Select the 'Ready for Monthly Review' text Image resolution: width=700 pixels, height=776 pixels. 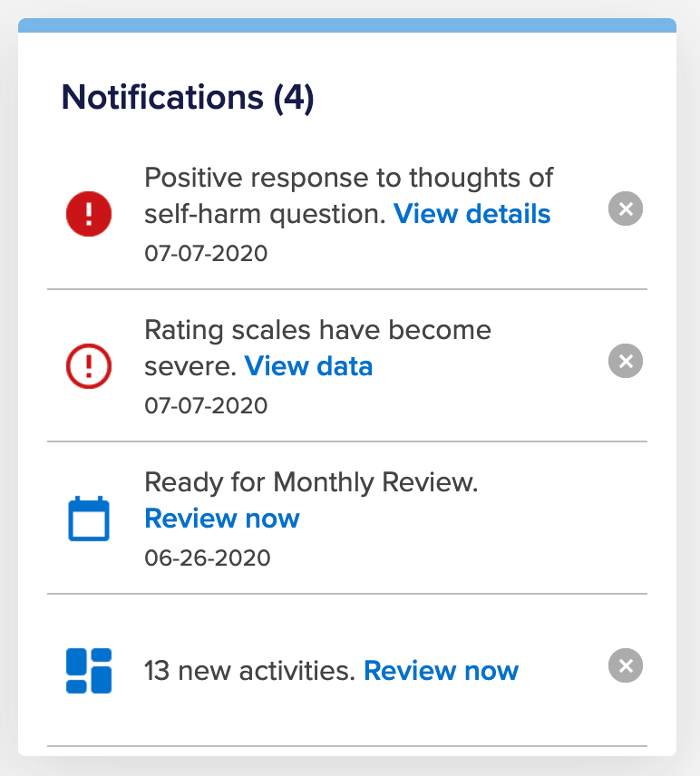[311, 482]
